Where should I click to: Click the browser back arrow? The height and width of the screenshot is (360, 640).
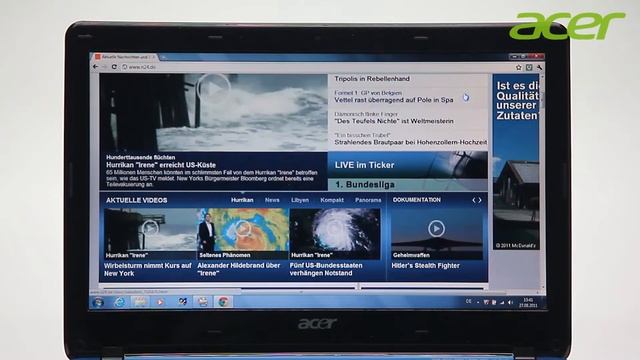pyautogui.click(x=96, y=67)
